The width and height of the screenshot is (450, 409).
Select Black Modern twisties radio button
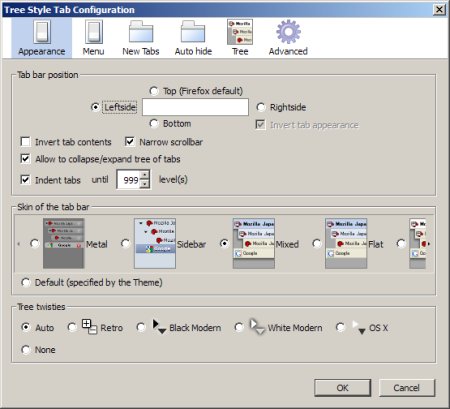pyautogui.click(x=141, y=327)
